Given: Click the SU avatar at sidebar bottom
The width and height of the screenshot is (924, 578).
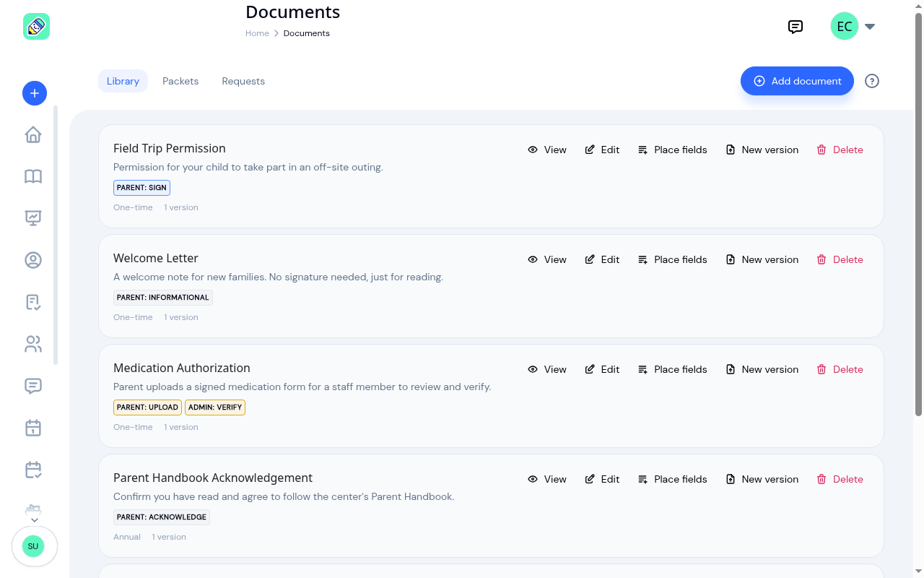Looking at the screenshot, I should tap(33, 546).
